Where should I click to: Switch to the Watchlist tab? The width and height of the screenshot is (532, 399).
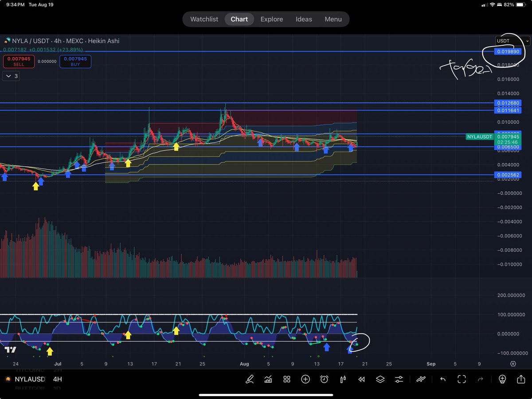[204, 19]
